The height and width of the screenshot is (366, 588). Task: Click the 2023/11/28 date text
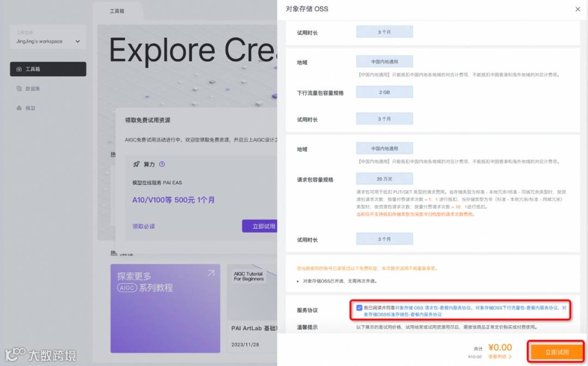click(x=245, y=345)
